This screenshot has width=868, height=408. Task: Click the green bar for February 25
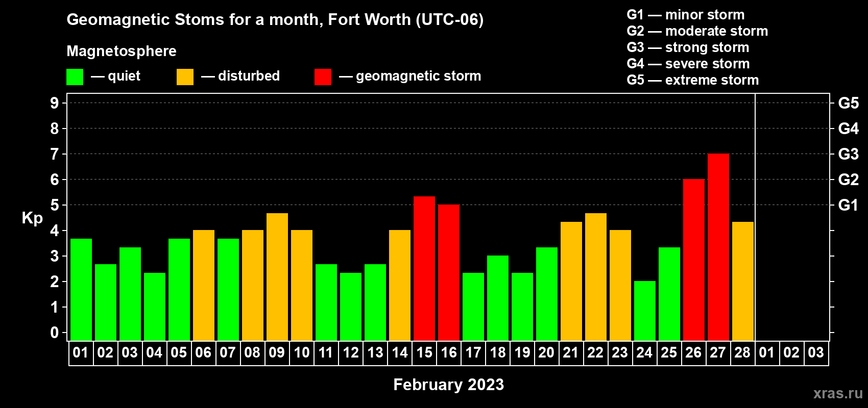[x=669, y=294]
